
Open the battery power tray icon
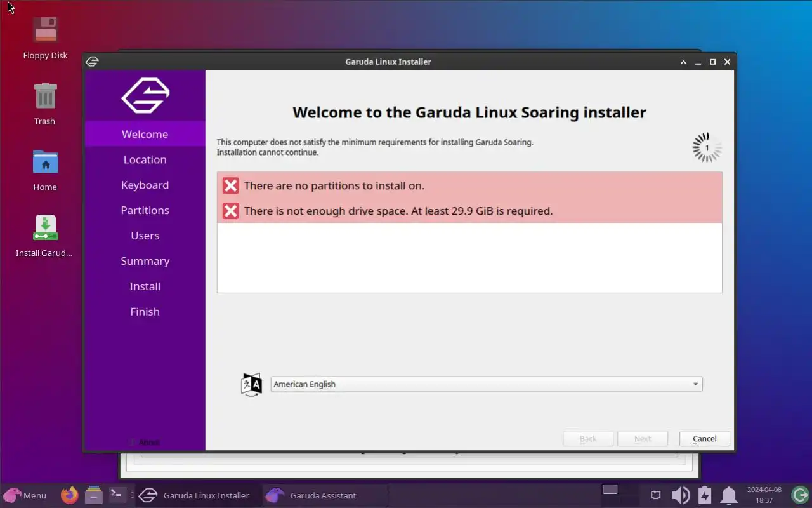[705, 495]
